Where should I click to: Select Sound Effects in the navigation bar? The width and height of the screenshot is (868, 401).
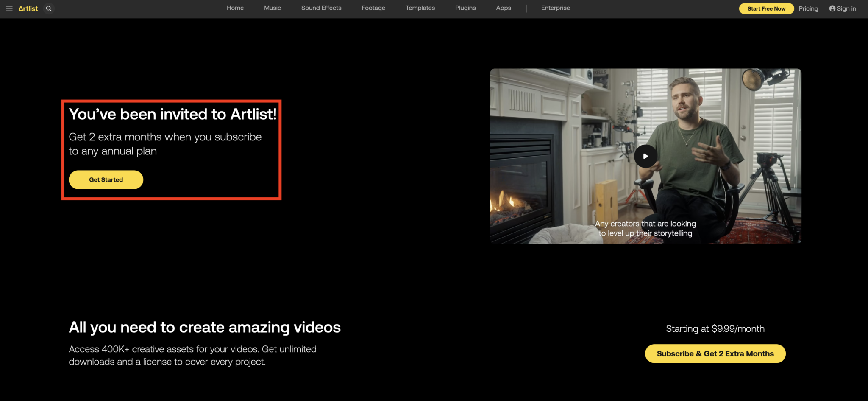coord(321,8)
